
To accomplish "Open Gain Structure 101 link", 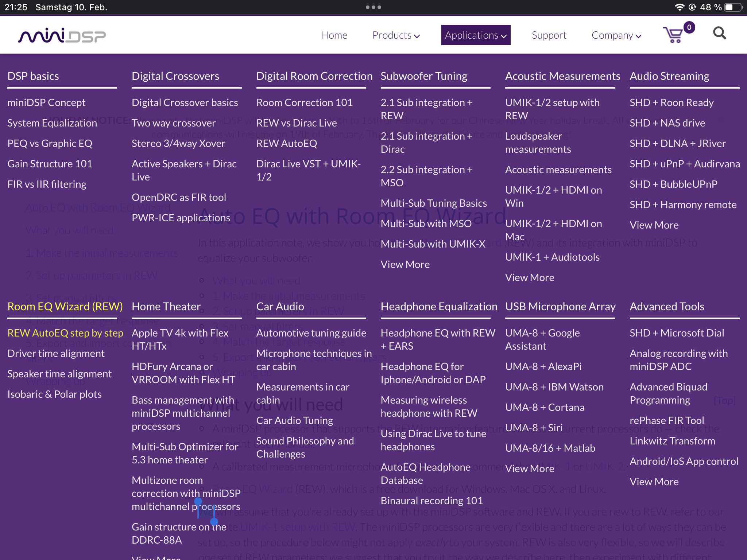I will [x=50, y=164].
